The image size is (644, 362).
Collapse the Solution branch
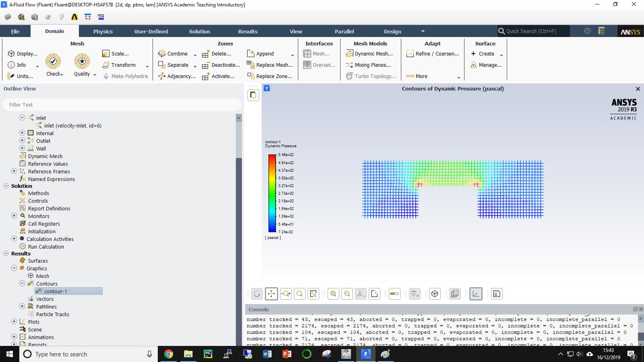pos(6,186)
